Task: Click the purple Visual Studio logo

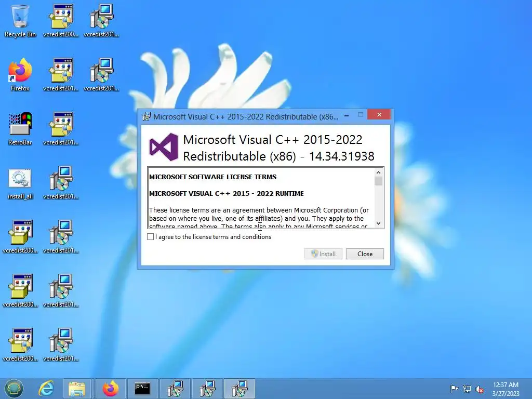Action: click(164, 147)
